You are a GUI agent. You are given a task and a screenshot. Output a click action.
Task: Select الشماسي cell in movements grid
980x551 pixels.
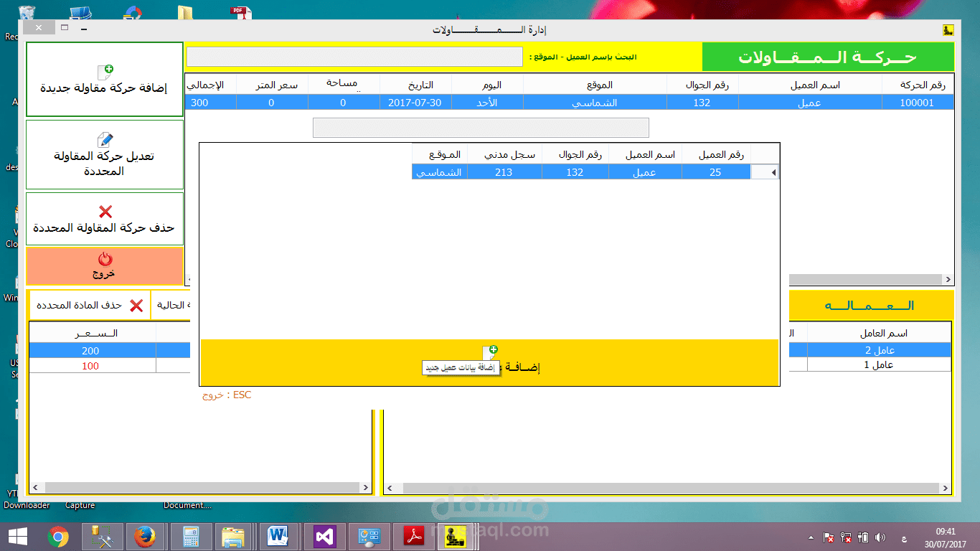click(595, 103)
